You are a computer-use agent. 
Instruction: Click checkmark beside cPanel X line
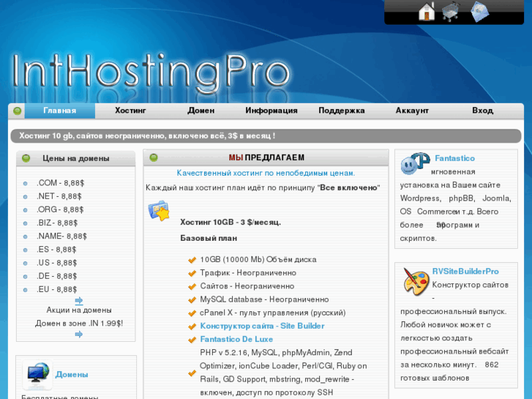click(x=192, y=313)
